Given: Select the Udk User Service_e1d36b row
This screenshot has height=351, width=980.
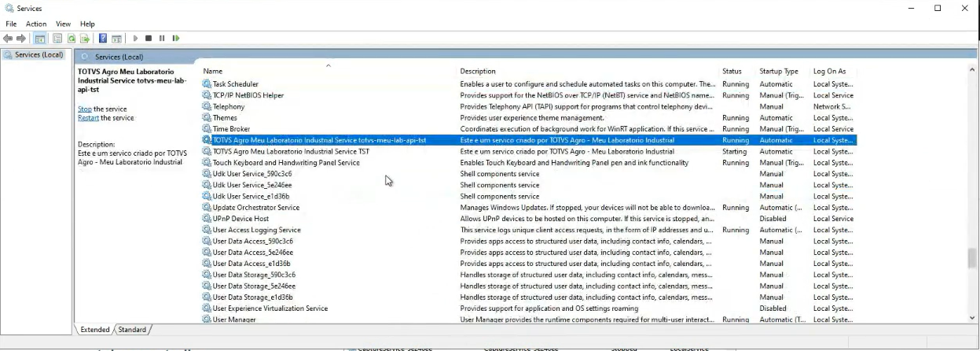Looking at the screenshot, I should click(529, 196).
